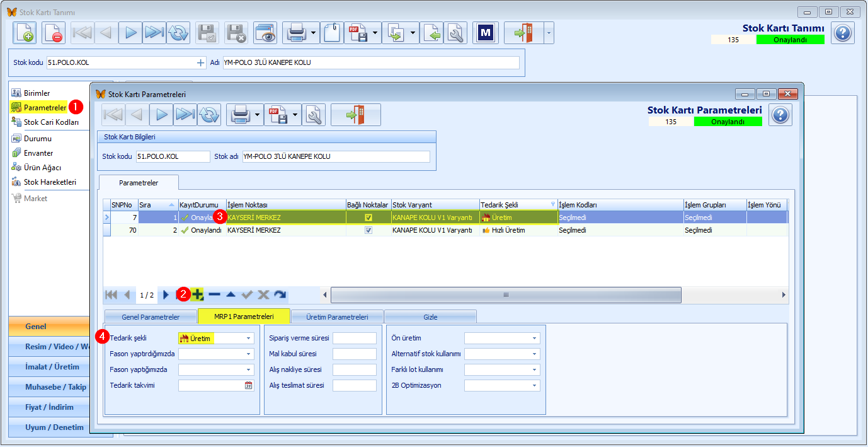Open Stok Cari Kodları in sidebar

(51, 122)
